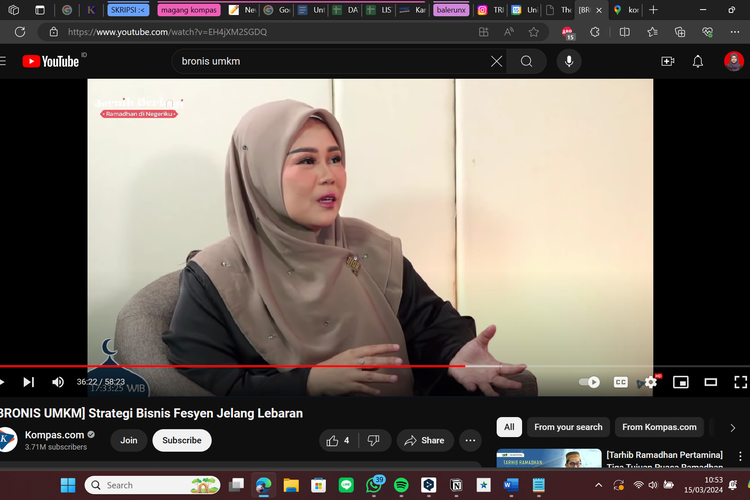750x500 pixels.
Task: Select the From Kompas.com chip
Action: 659,427
